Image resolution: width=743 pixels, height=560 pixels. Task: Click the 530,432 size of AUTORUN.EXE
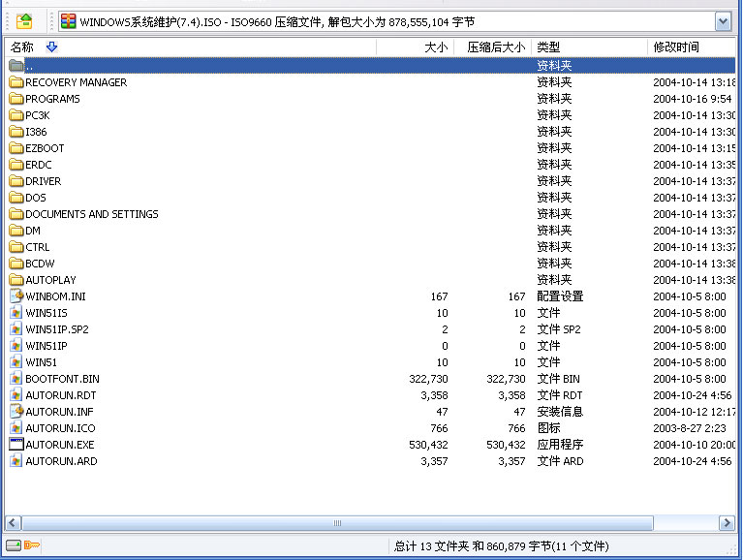pos(428,445)
